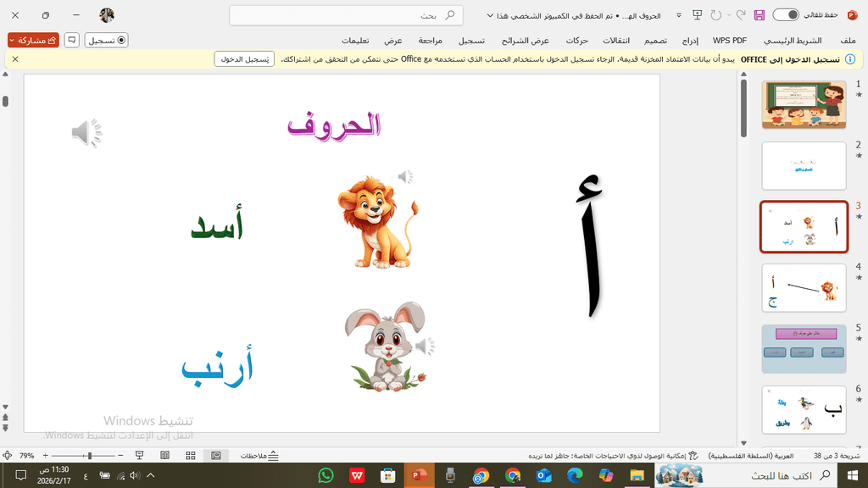Viewport: 868px width, 488px height.
Task: Open the Transitions (انتقالات) tab
Action: coord(616,41)
